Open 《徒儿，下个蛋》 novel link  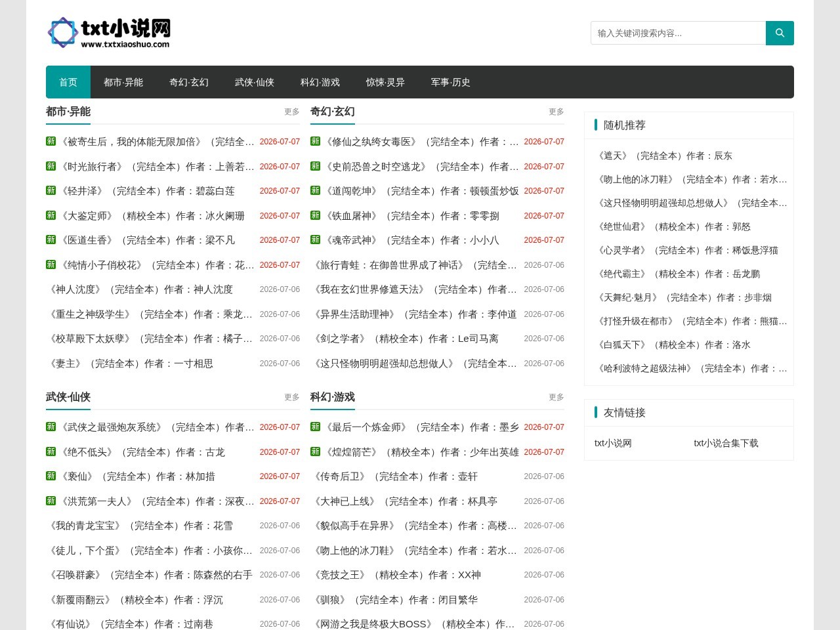click(x=150, y=551)
